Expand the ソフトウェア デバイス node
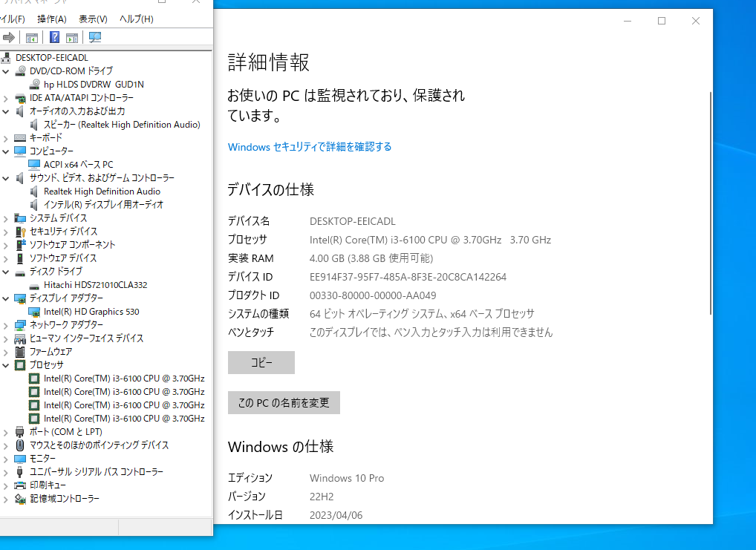Screen dimensions: 756x550 (x=6, y=259)
